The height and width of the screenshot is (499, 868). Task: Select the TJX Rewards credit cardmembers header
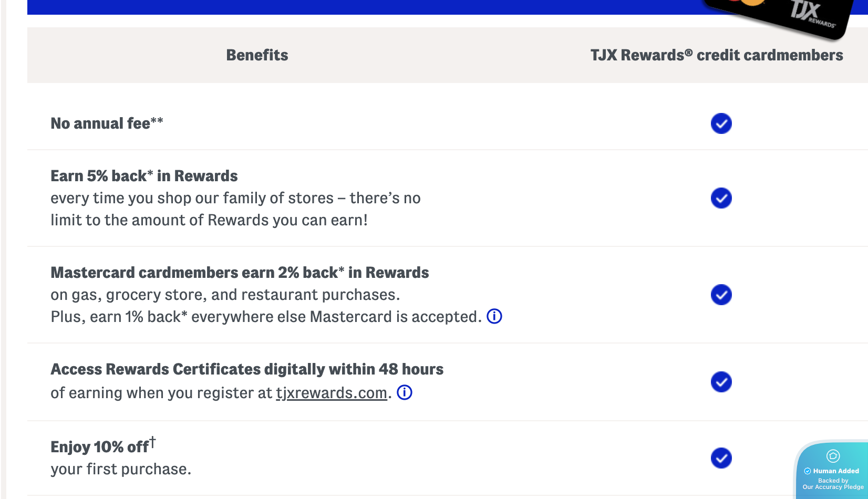pyautogui.click(x=716, y=55)
